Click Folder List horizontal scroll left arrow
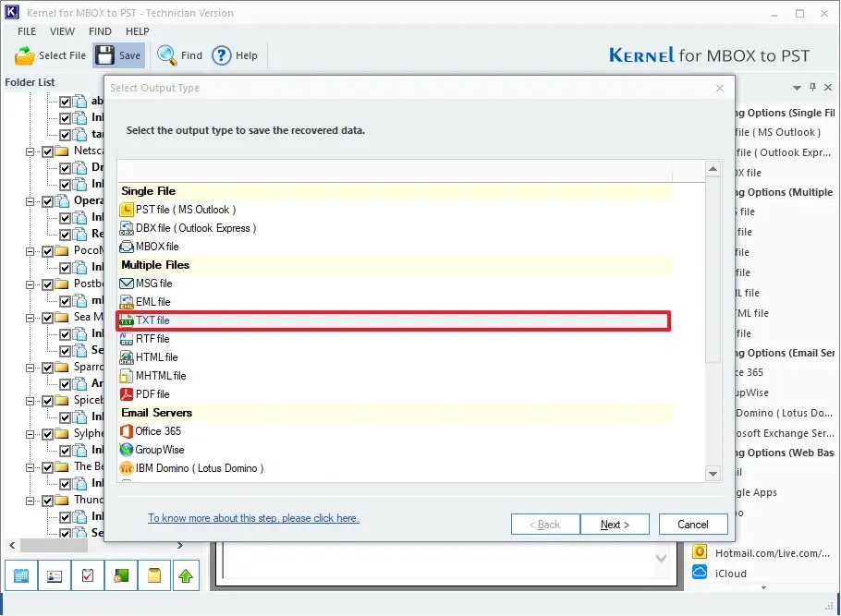Screen dimensions: 841x616 coord(12,545)
